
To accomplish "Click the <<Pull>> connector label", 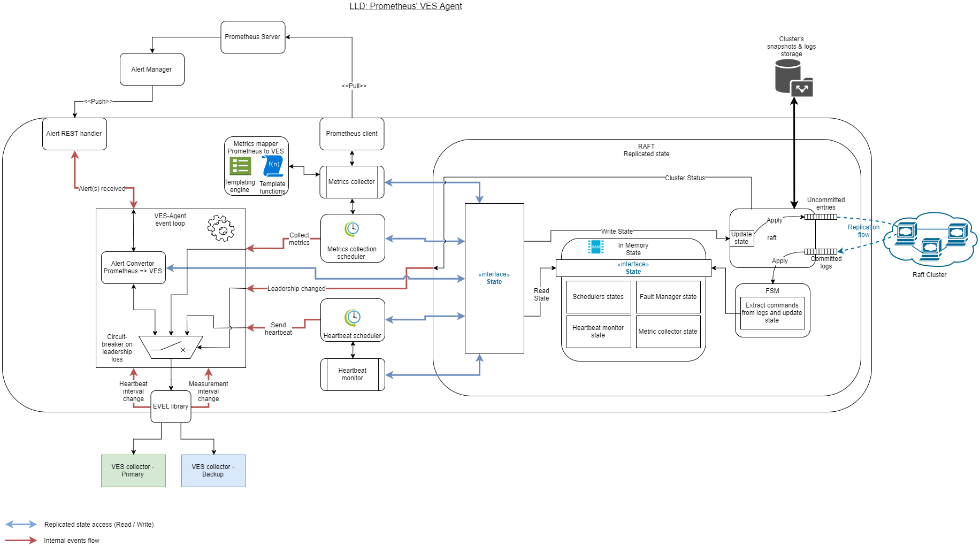I will point(354,86).
